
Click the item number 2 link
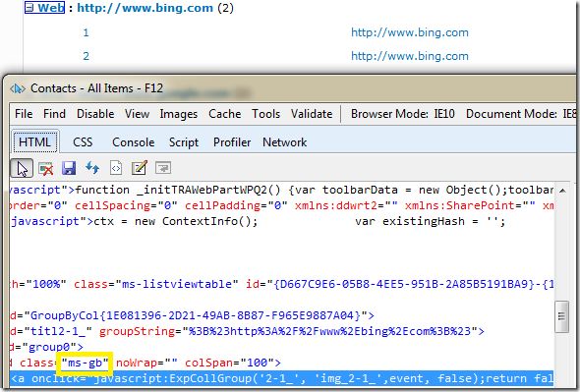click(86, 56)
